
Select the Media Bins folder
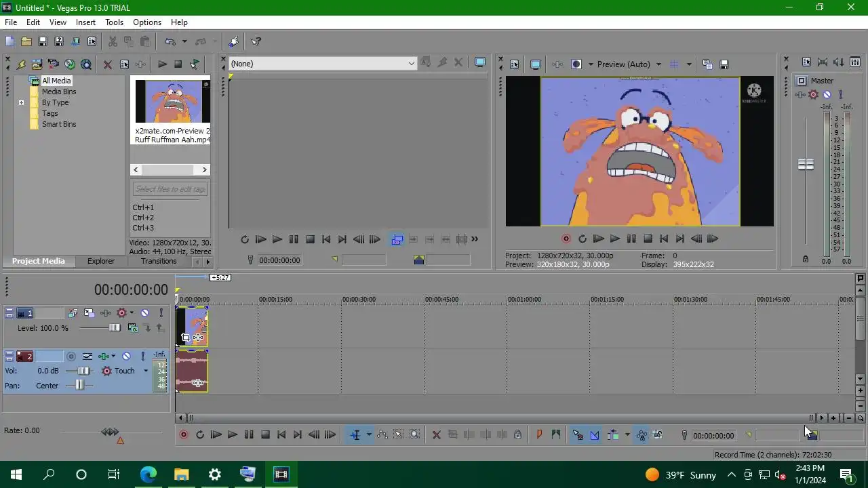point(59,91)
